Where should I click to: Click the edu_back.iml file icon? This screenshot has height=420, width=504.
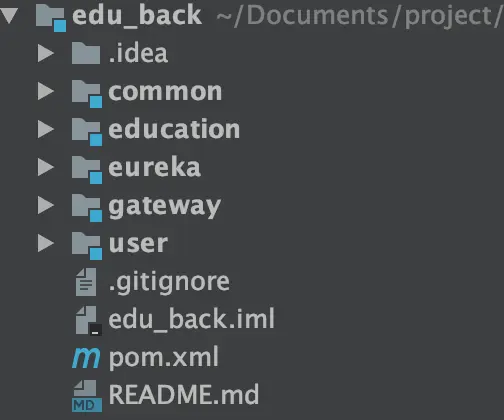tap(88, 321)
